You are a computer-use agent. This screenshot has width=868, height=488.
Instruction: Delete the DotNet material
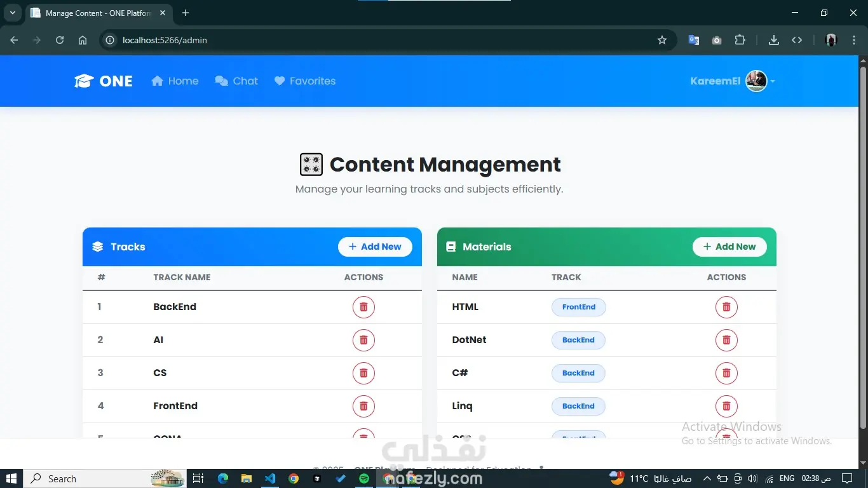click(726, 340)
